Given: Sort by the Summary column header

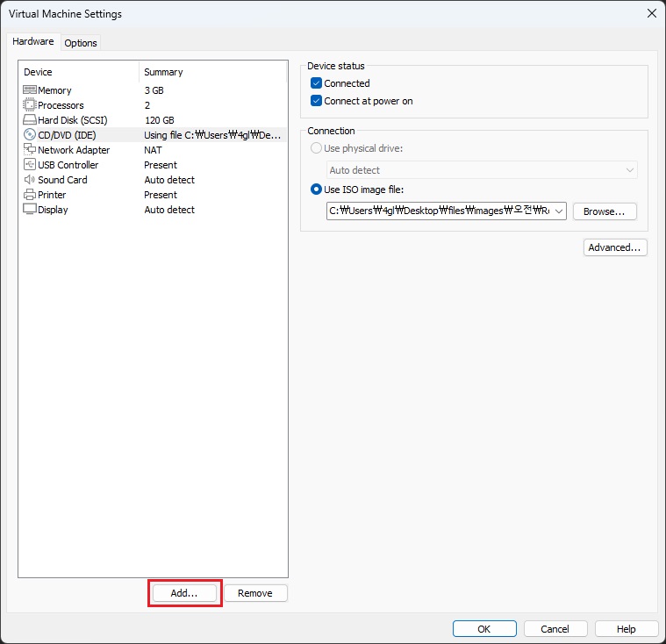Looking at the screenshot, I should [163, 72].
